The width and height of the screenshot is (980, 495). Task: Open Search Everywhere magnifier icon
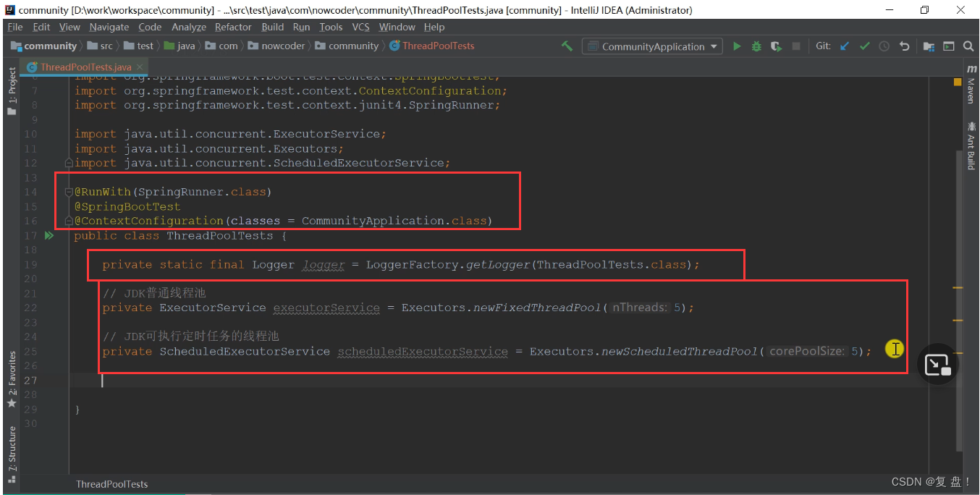pos(968,46)
